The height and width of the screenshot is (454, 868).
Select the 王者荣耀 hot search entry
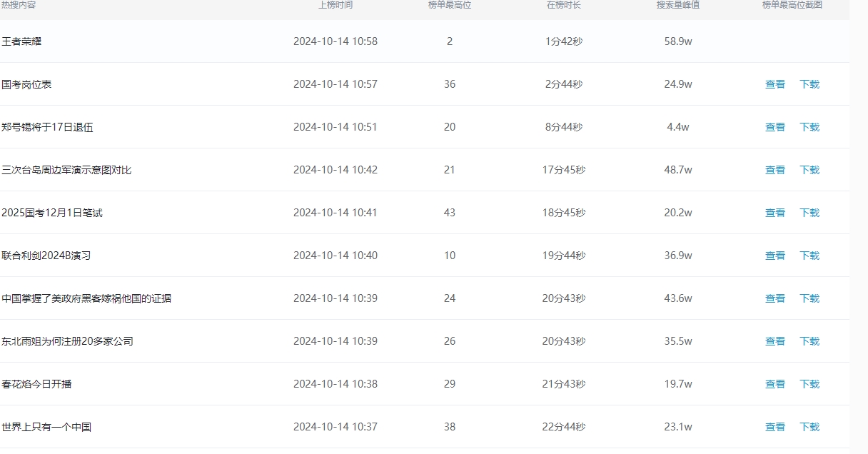[21, 41]
